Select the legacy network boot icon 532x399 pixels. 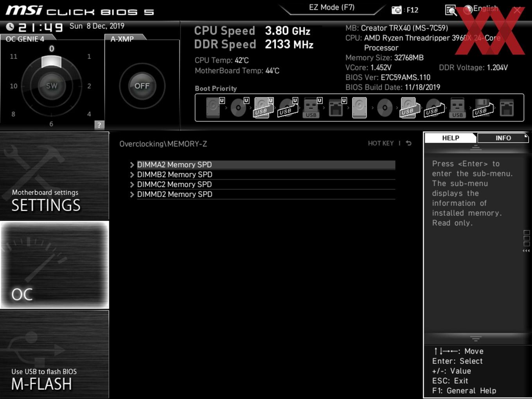(x=507, y=108)
